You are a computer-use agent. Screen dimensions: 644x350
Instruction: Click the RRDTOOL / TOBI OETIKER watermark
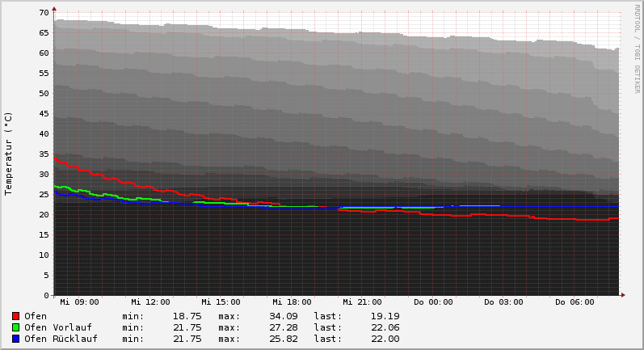[x=637, y=48]
